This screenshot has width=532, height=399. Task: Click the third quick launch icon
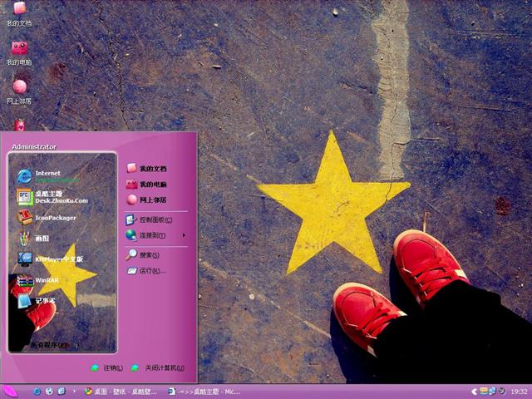tap(62, 392)
